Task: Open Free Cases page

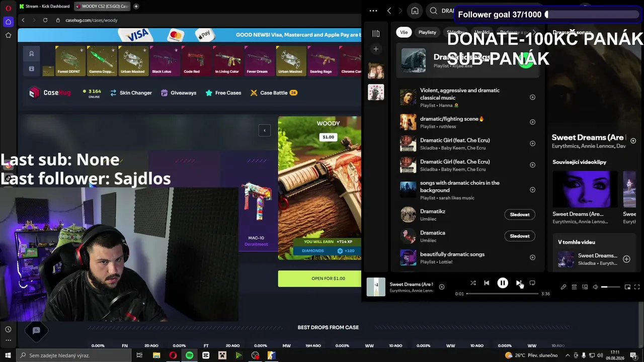Action: 223,93
